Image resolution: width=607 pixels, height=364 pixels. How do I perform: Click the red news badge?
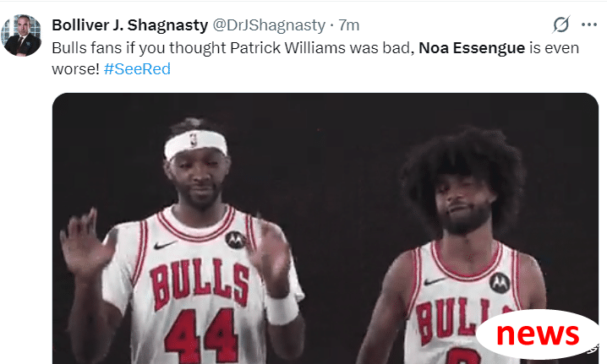point(538,334)
